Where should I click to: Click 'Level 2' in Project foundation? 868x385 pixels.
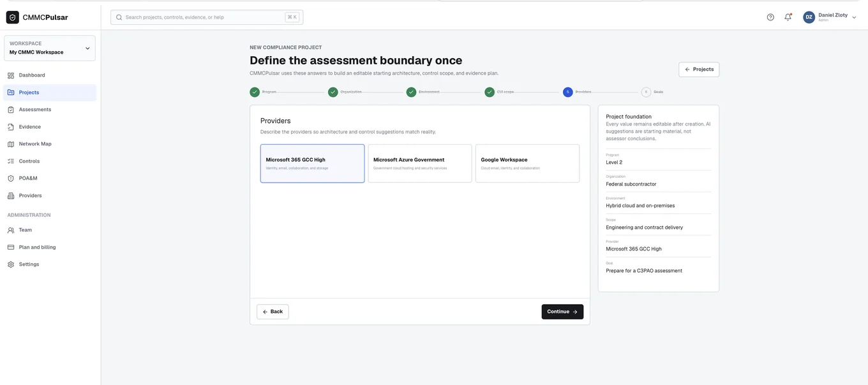click(x=614, y=163)
